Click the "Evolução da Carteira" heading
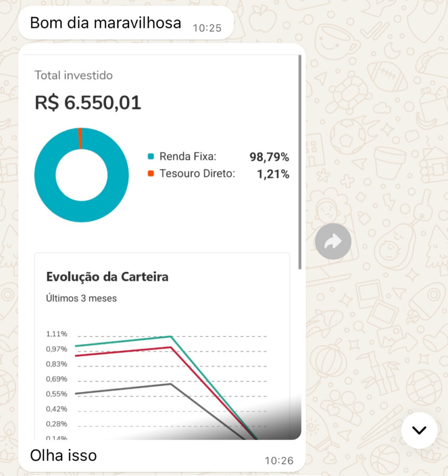448x476 pixels. (x=107, y=277)
